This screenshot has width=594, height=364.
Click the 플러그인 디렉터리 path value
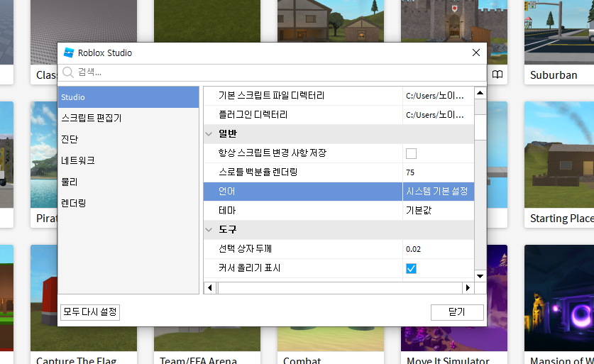(438, 115)
